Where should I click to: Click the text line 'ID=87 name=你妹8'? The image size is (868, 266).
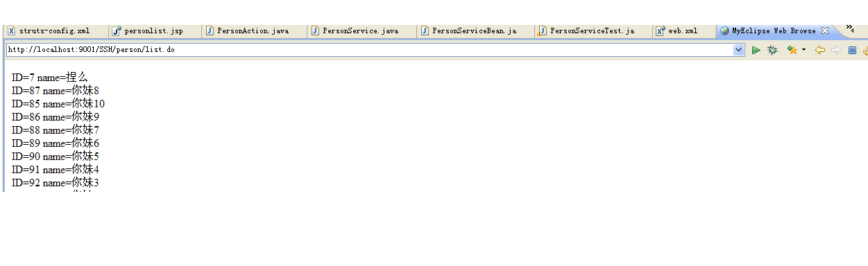click(x=56, y=91)
